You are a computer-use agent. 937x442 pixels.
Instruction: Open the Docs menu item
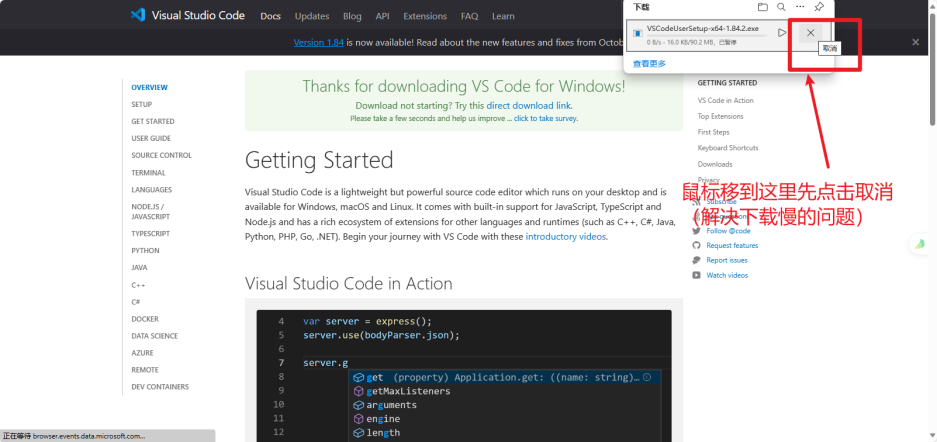(271, 16)
